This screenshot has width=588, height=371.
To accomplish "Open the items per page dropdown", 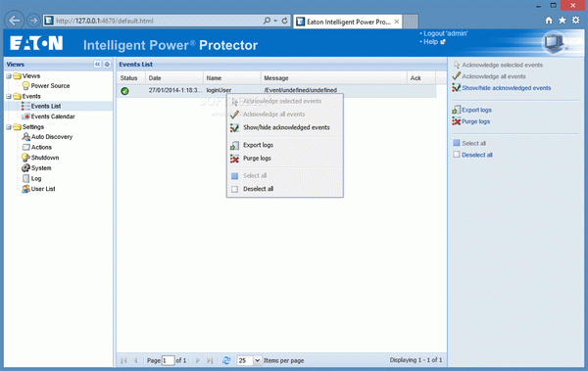I will coord(257,360).
